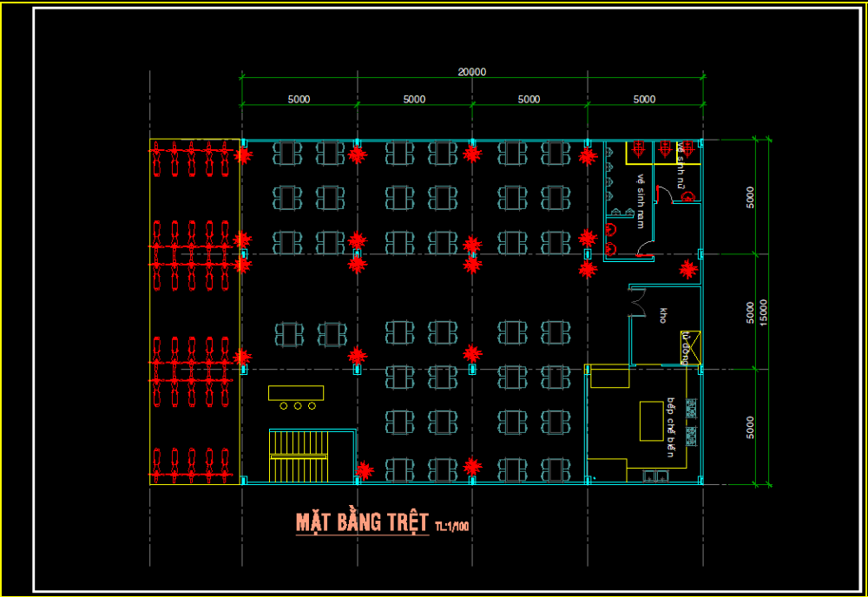Select the "tủ đông" freezer label
Screen dimensions: 868x597
[686, 348]
